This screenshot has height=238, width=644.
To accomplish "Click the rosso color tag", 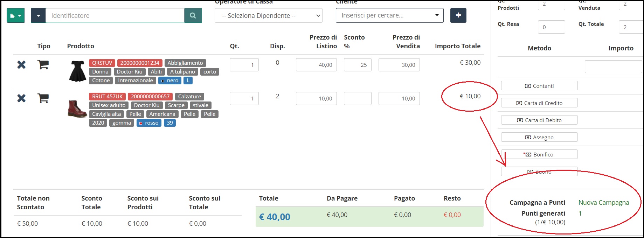I will tap(149, 123).
